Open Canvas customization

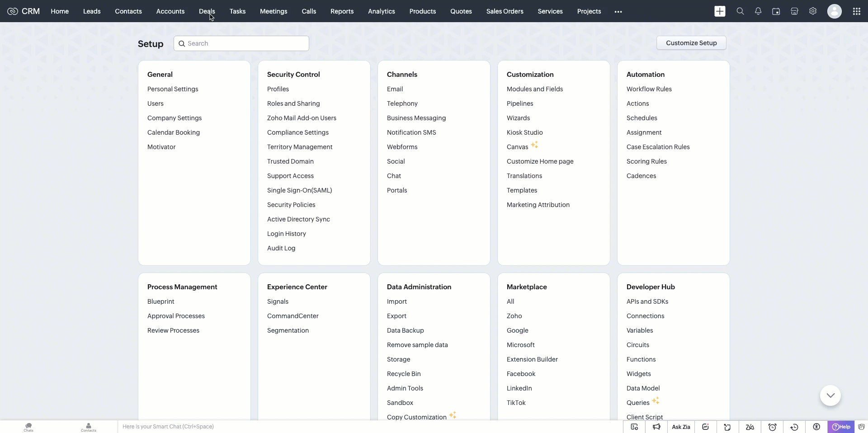(x=518, y=147)
